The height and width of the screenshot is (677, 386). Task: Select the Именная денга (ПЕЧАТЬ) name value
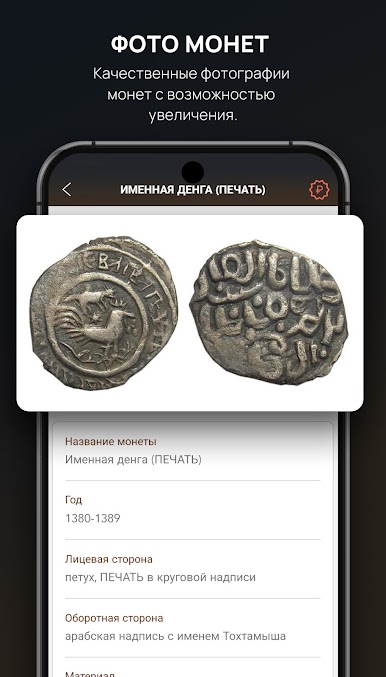tap(133, 459)
